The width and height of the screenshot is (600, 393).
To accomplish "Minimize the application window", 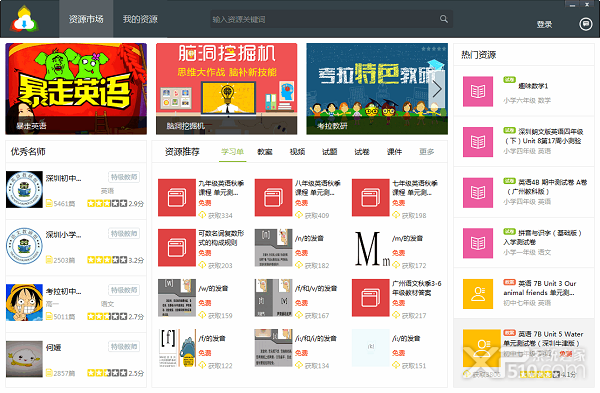I will pyautogui.click(x=572, y=5).
